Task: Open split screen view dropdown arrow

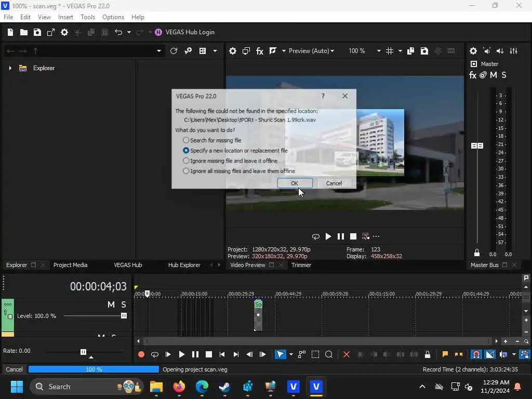Action: tap(284, 51)
